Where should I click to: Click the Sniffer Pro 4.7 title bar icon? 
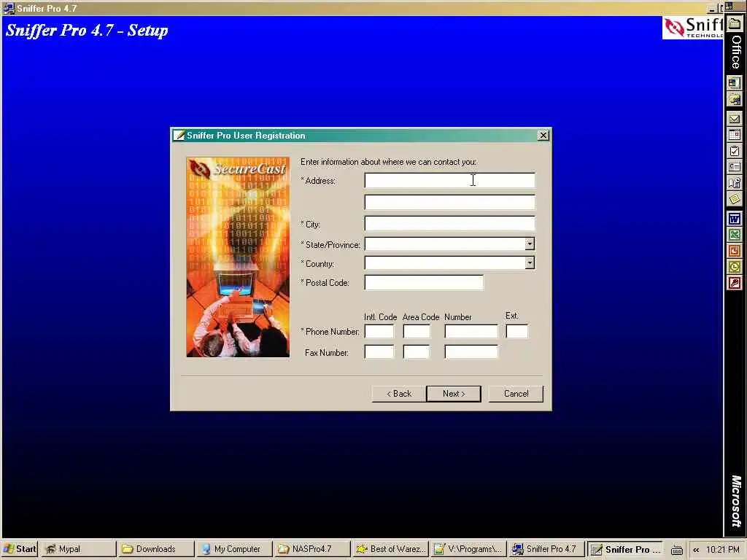(9, 8)
